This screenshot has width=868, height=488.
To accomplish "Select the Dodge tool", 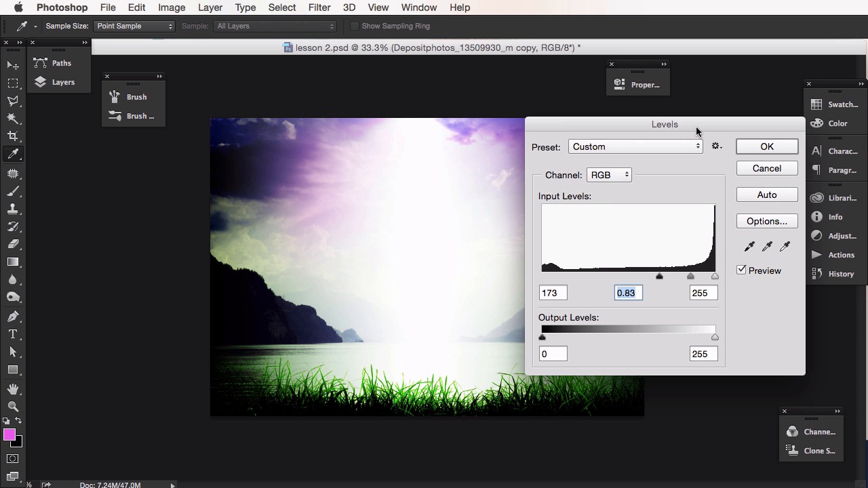I will tap(13, 297).
